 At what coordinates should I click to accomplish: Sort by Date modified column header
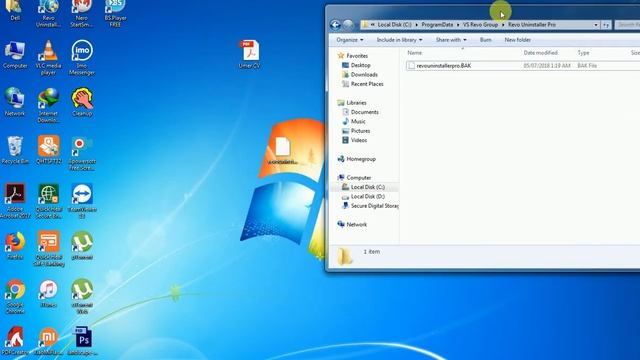pos(540,53)
